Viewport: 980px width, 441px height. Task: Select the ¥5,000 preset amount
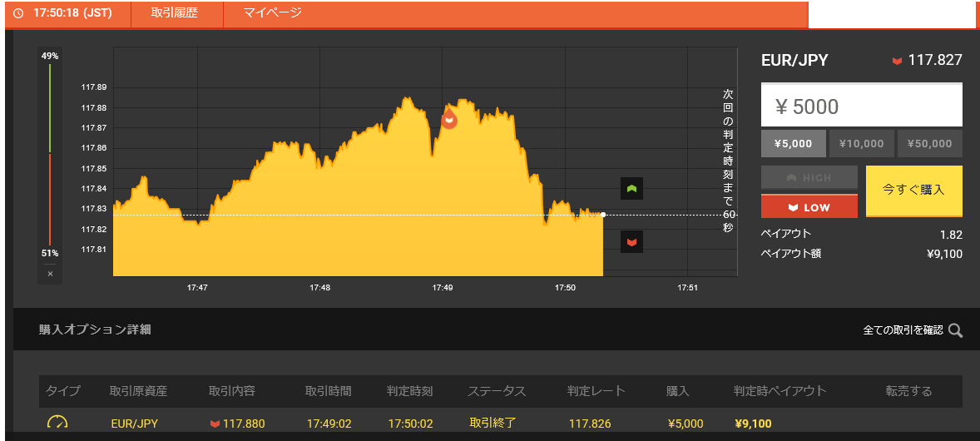click(x=793, y=144)
